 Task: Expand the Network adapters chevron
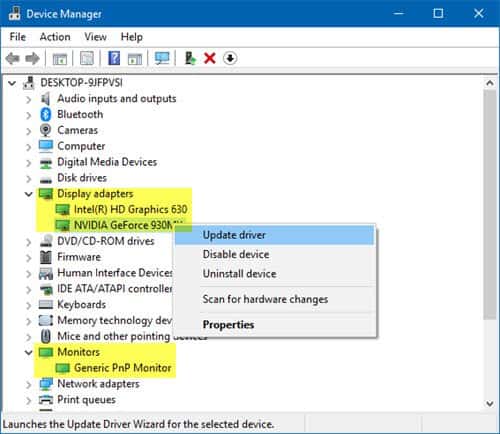(29, 384)
